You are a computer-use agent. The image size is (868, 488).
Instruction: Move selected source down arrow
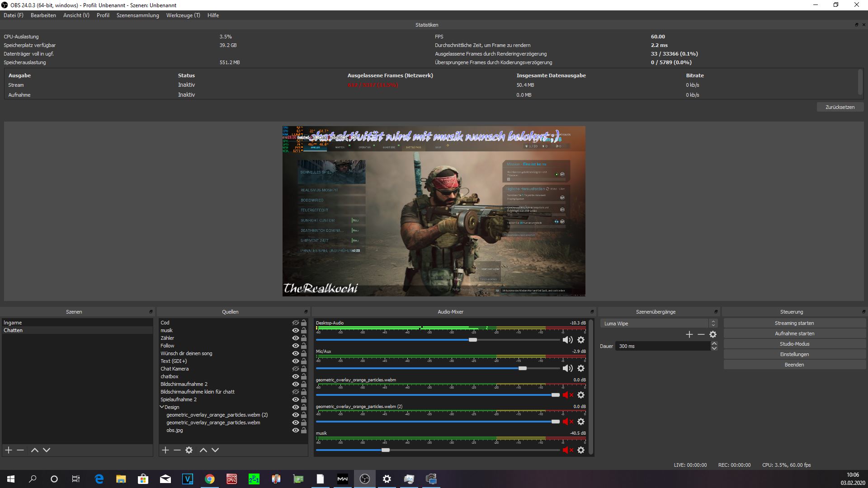coord(215,450)
